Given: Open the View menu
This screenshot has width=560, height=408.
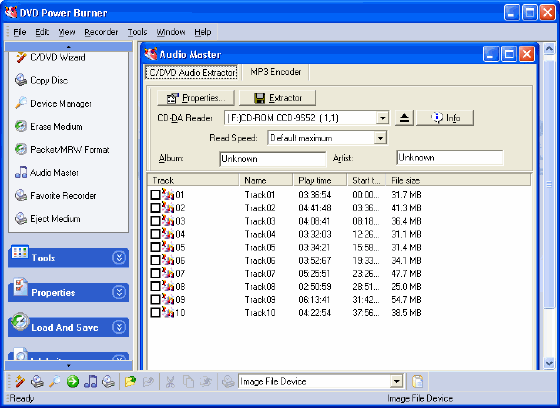Looking at the screenshot, I should (x=67, y=32).
